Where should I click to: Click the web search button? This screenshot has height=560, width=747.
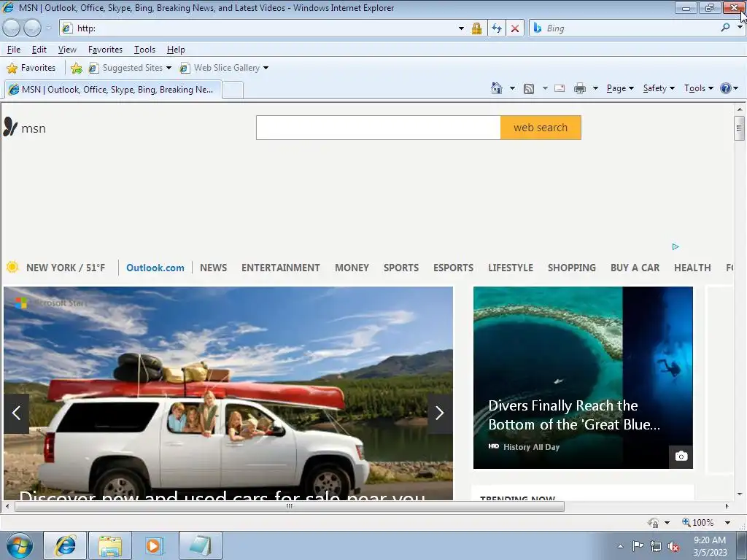pyautogui.click(x=541, y=128)
